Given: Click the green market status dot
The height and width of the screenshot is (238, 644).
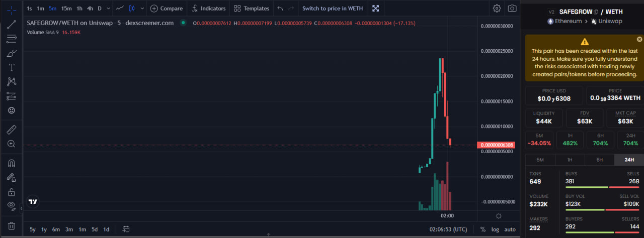Looking at the screenshot, I should click(x=183, y=23).
